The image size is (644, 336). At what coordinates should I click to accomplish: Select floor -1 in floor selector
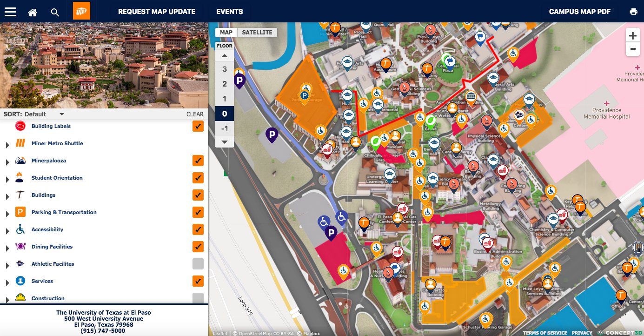point(225,129)
